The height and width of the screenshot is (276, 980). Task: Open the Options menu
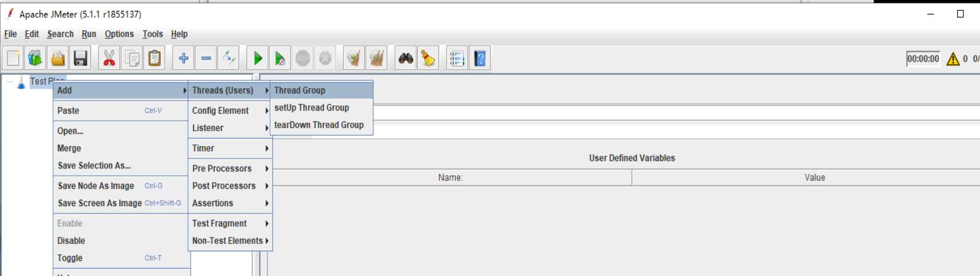pos(119,34)
